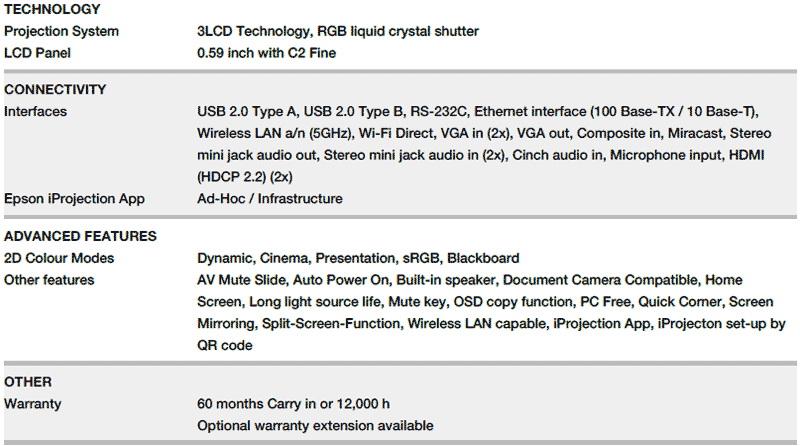Select the Interfaces row label
This screenshot has width=800, height=446.
(36, 111)
